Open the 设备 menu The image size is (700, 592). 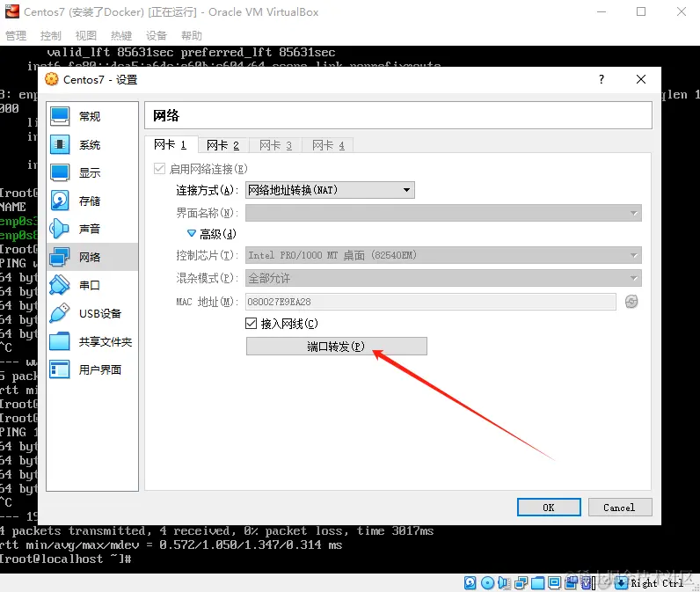(x=157, y=36)
